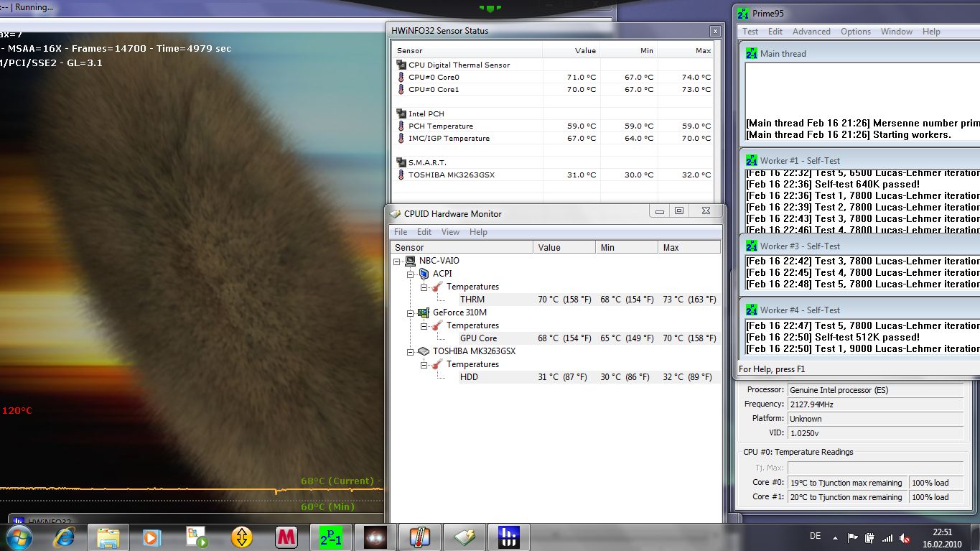Activate the Worker #3 Self-Test title bar
Viewport: 980px width, 551px height.
click(859, 246)
